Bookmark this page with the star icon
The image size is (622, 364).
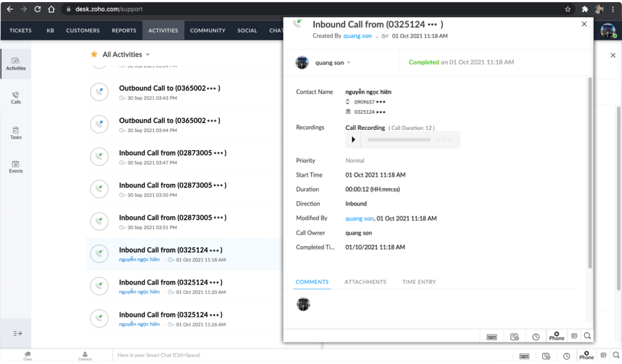568,9
